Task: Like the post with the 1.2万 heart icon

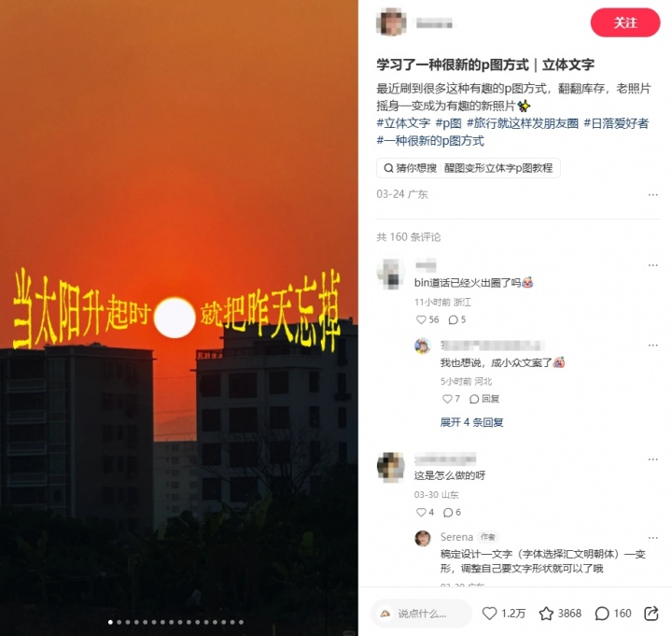Action: point(489,614)
